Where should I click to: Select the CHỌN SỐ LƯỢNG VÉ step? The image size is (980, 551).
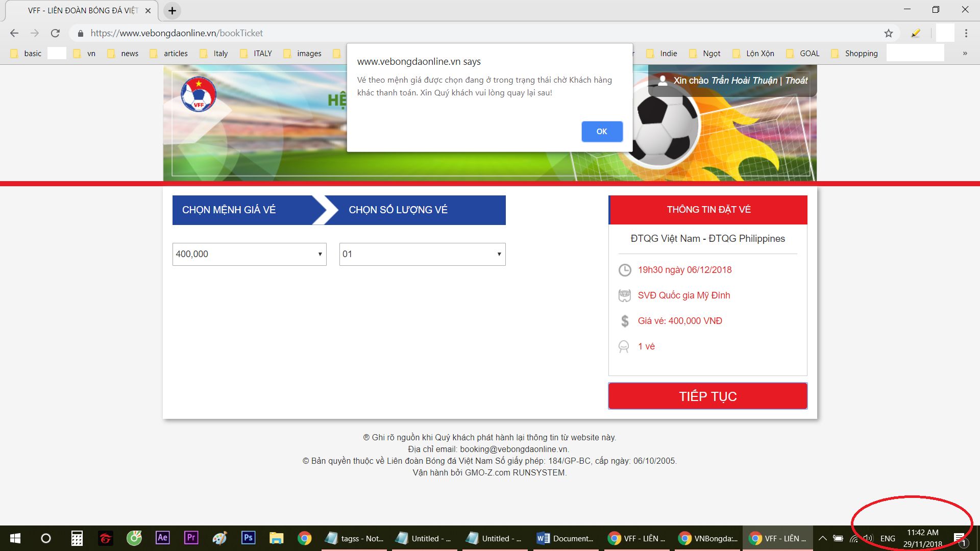(398, 209)
